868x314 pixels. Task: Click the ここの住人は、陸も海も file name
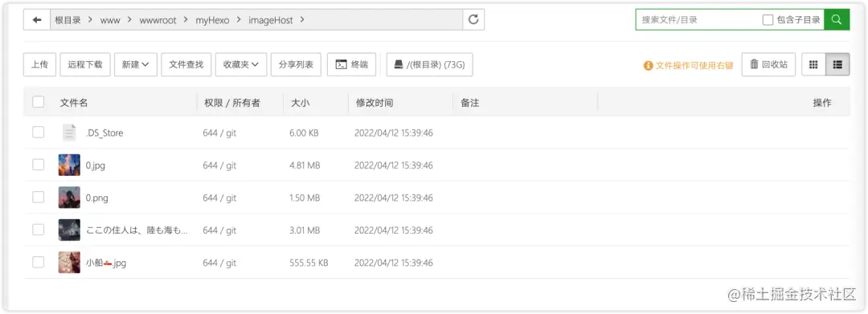click(137, 230)
